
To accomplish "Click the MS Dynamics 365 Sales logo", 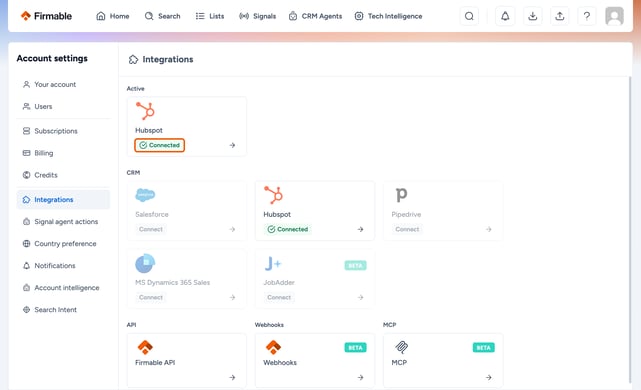I will pos(145,263).
